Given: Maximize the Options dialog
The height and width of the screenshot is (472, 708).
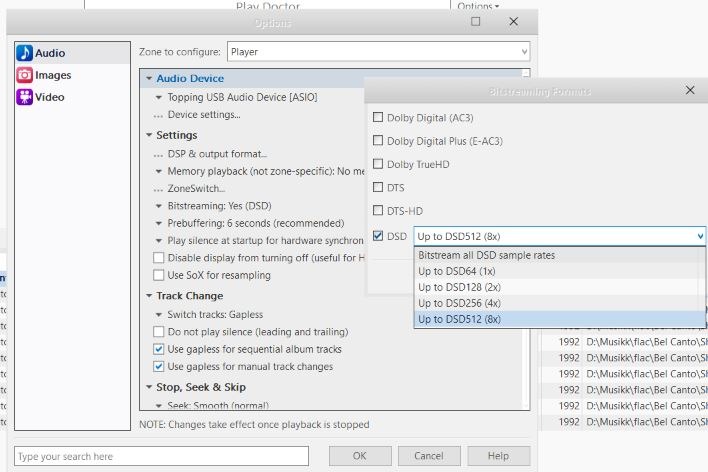Looking at the screenshot, I should point(475,21).
